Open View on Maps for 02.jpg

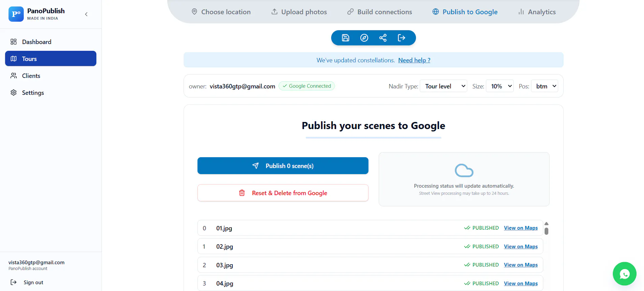tap(521, 247)
